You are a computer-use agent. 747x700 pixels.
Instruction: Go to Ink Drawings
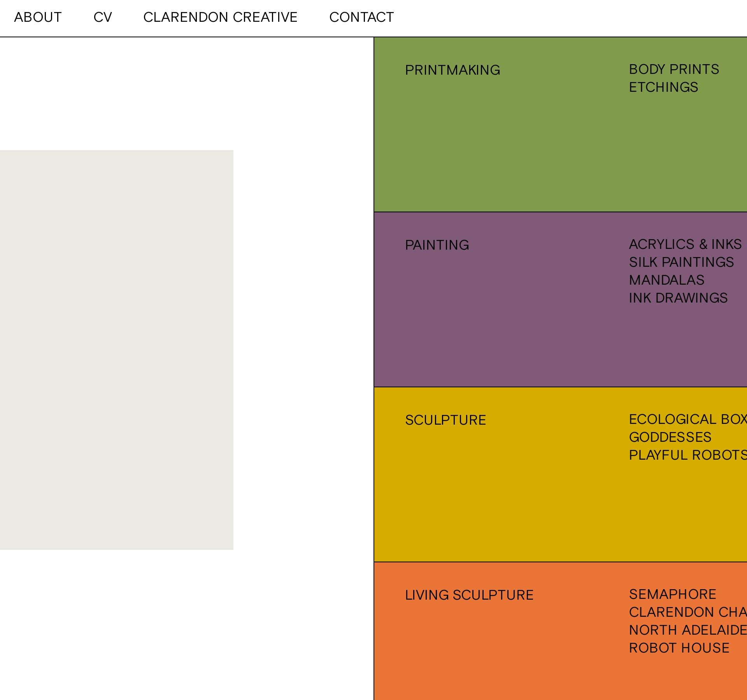(678, 298)
